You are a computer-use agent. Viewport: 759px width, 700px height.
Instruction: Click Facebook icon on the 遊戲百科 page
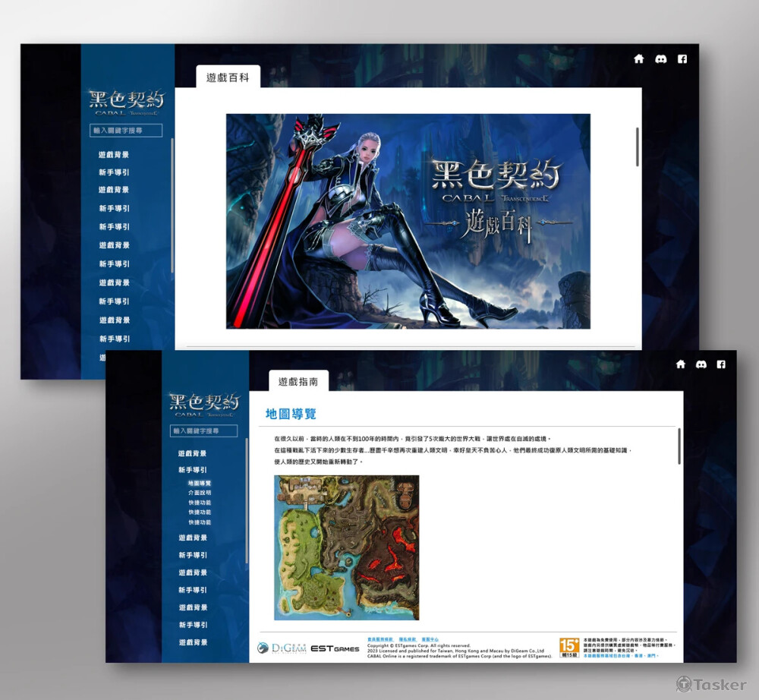[682, 59]
